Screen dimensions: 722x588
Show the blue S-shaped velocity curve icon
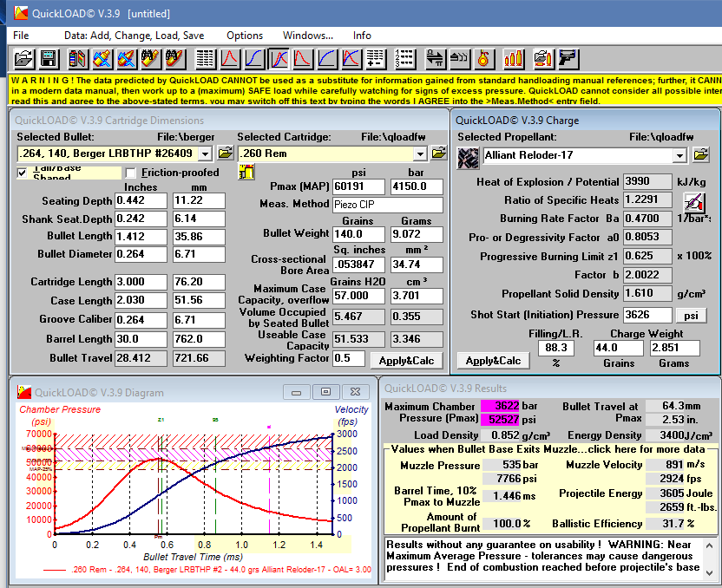pyautogui.click(x=254, y=58)
